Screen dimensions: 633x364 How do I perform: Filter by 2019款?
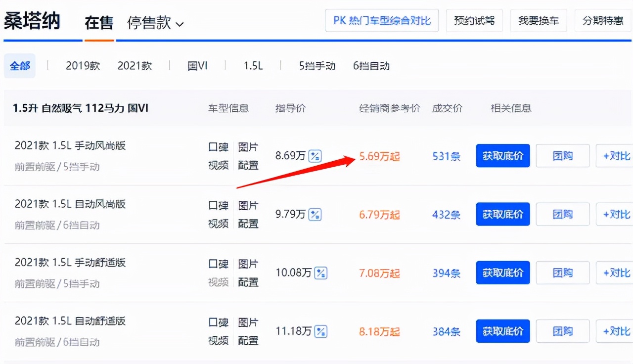(x=83, y=66)
